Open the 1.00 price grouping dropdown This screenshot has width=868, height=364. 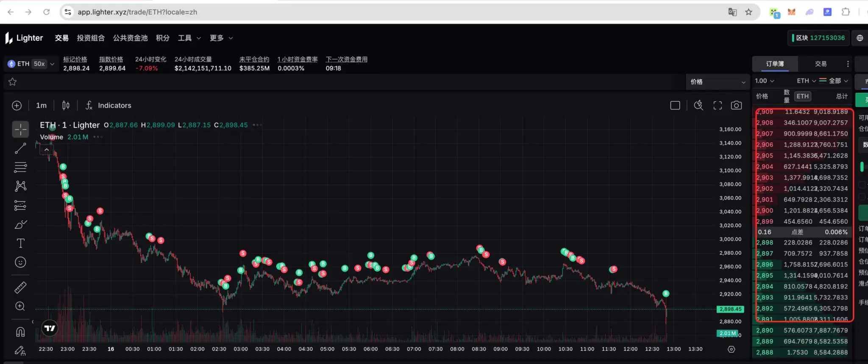tap(764, 81)
